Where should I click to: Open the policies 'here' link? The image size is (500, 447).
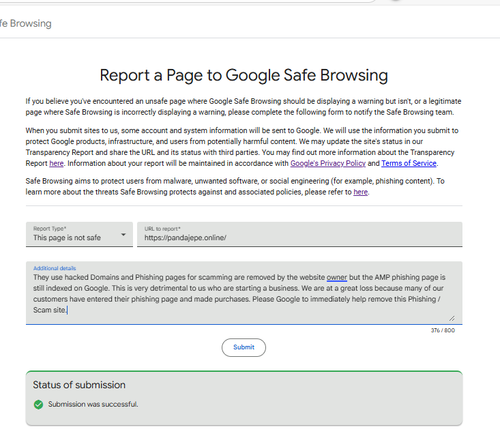[x=361, y=192]
